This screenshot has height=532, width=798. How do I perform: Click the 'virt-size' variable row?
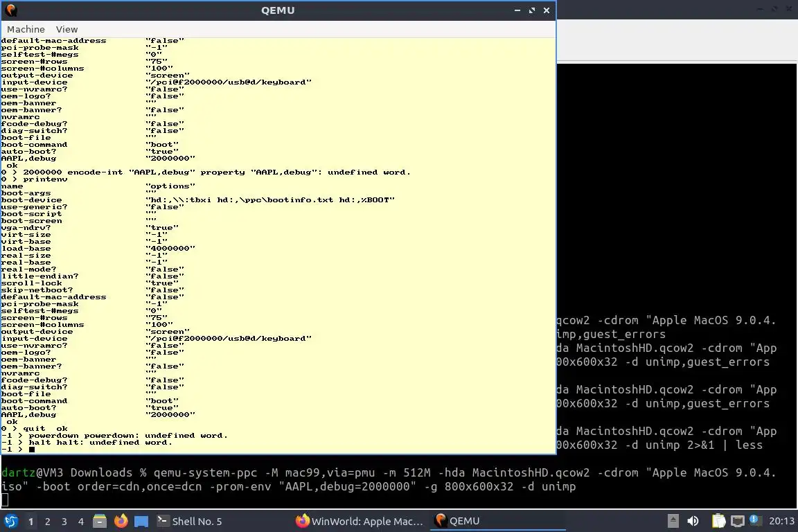tap(84, 235)
